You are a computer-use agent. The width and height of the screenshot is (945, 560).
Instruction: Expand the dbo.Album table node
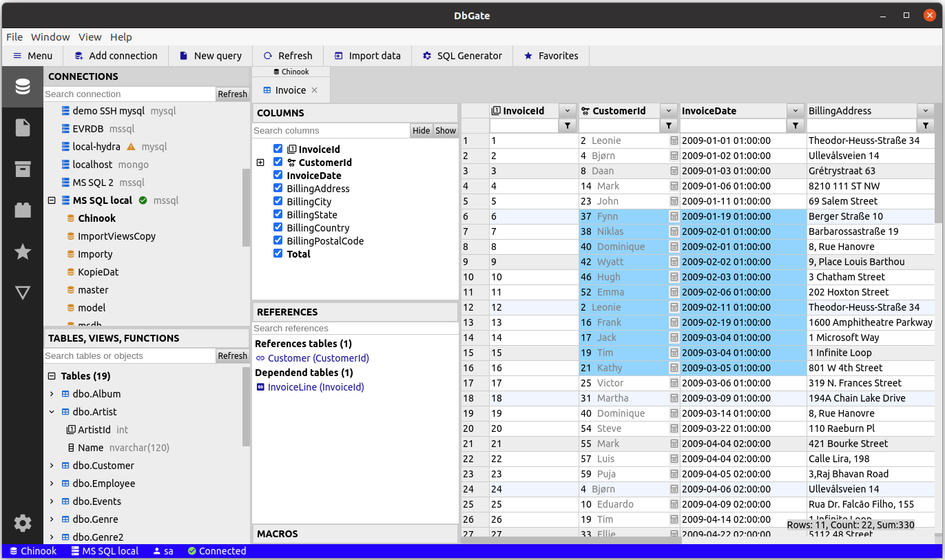pyautogui.click(x=52, y=394)
